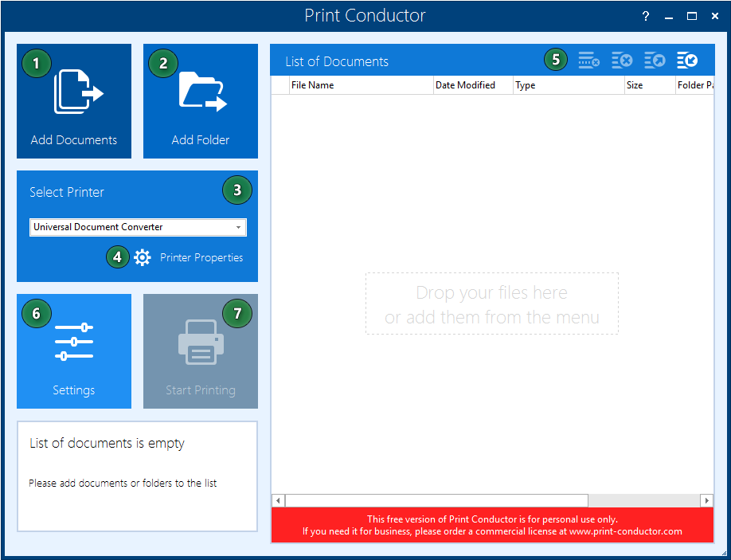Minimize the Print Conductor window
The height and width of the screenshot is (560, 731).
pos(669,18)
